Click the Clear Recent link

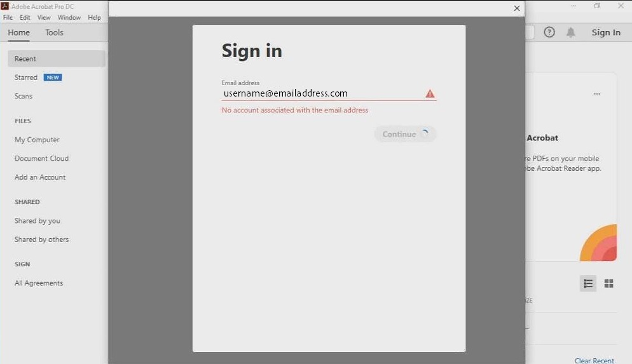(594, 360)
